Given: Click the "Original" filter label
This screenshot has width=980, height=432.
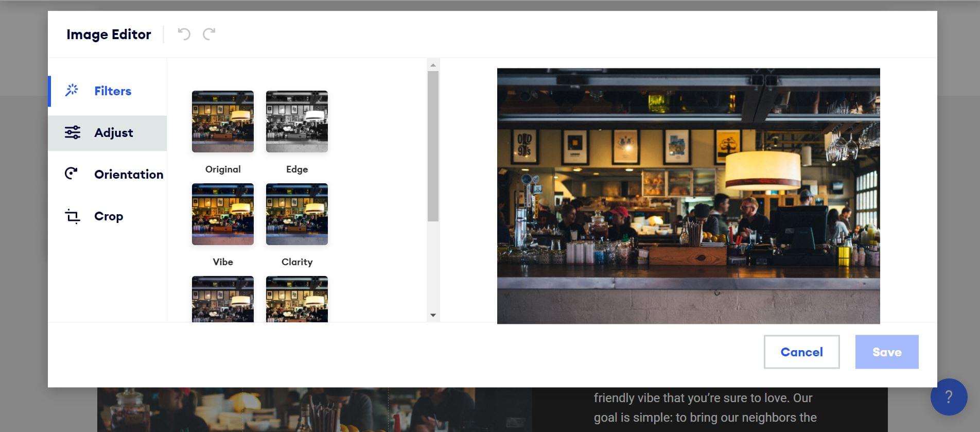Looking at the screenshot, I should 223,169.
